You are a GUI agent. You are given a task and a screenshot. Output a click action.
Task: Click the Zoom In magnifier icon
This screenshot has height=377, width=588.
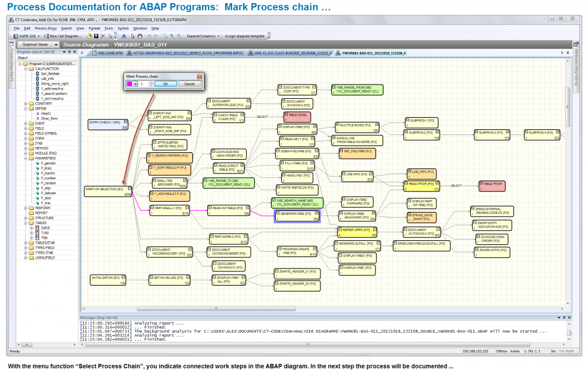point(172,36)
